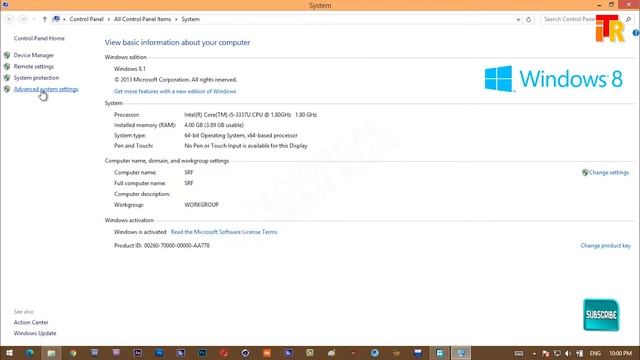The image size is (640, 360).
Task: Open Google Chrome from taskbar
Action: click(x=73, y=353)
